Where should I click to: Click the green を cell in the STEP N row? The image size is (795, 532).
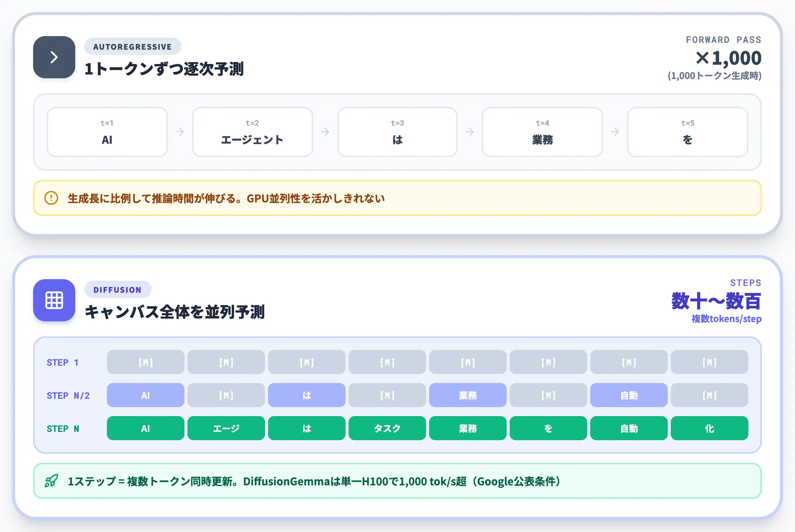click(x=548, y=428)
